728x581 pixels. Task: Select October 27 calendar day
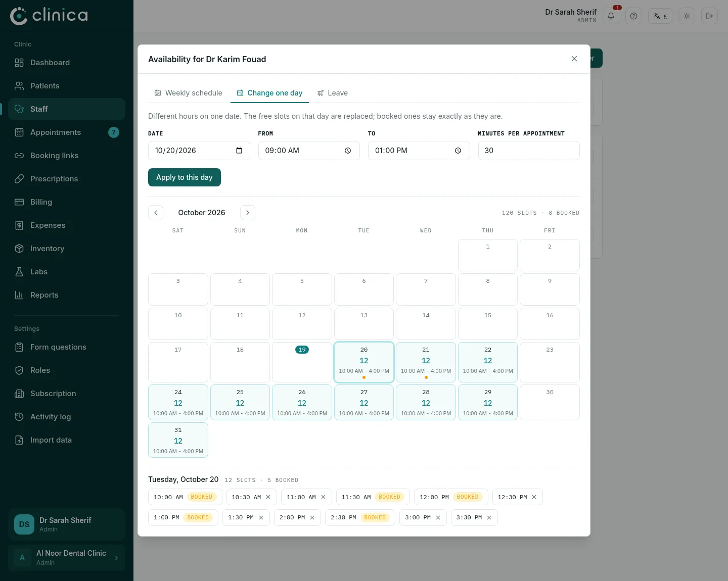[x=364, y=403]
